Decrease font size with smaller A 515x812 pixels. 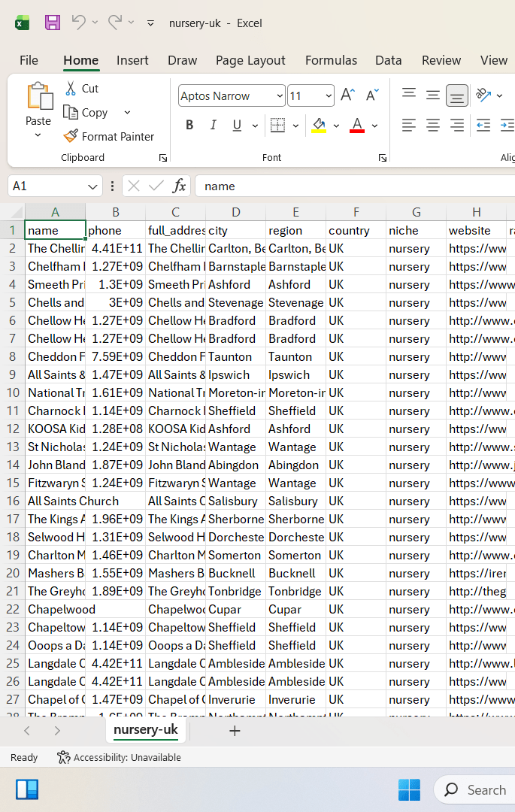click(x=373, y=95)
